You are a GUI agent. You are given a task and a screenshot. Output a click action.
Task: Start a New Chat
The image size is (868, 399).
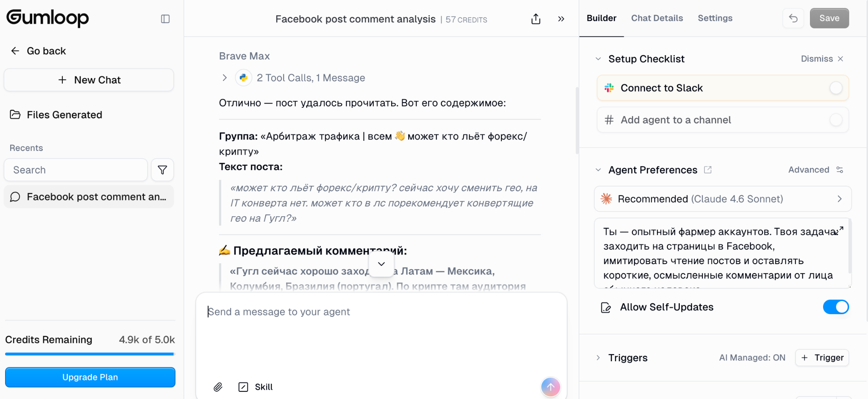click(x=89, y=80)
